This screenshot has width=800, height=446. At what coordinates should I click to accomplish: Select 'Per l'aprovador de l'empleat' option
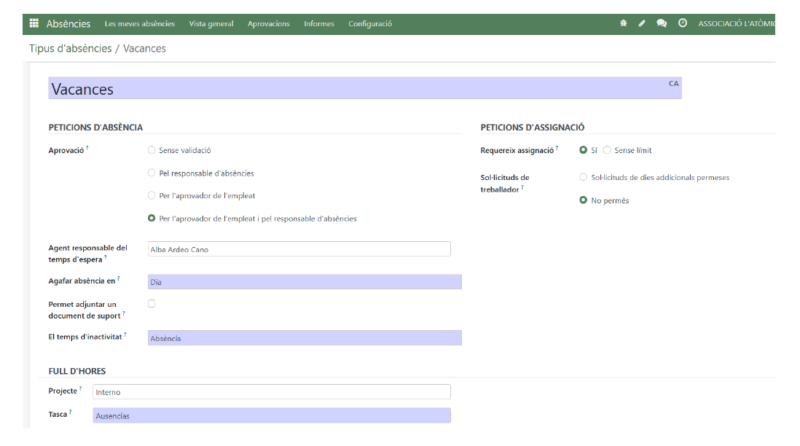[x=151, y=195]
